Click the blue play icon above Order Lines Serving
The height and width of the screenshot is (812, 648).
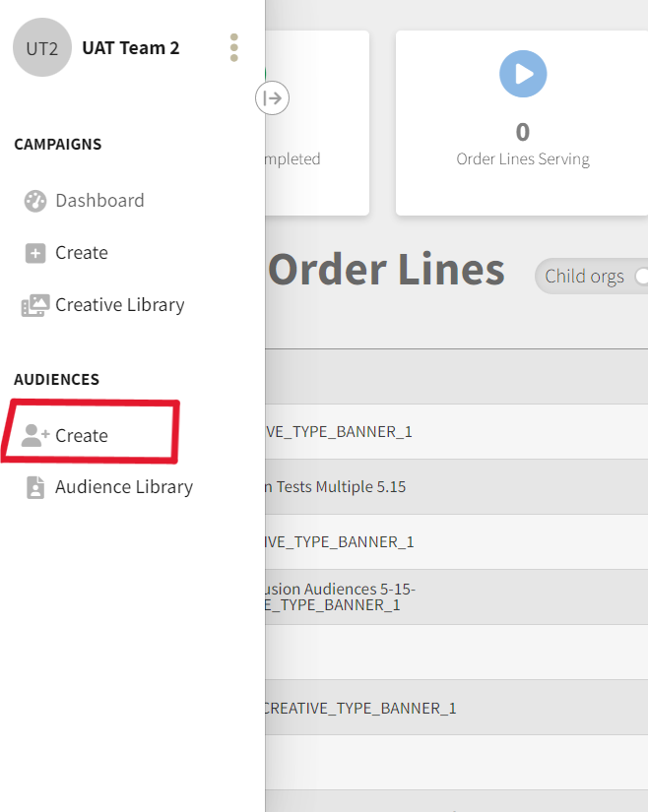(523, 74)
